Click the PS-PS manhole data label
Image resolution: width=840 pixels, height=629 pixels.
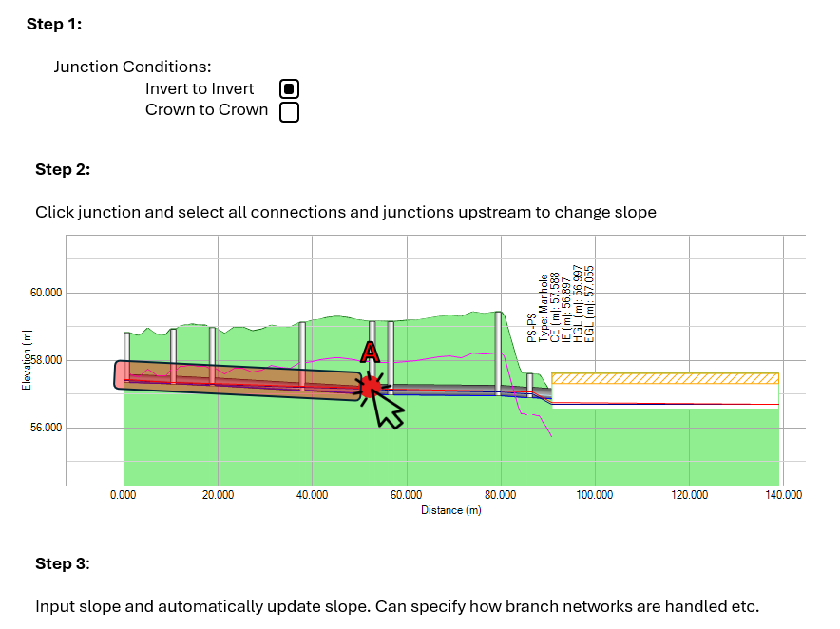click(x=561, y=304)
